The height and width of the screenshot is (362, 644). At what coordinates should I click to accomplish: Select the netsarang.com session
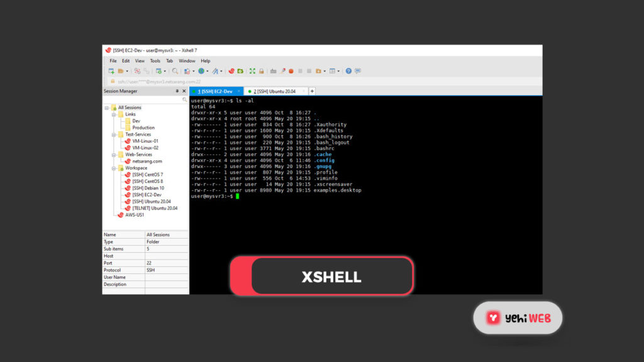(147, 161)
